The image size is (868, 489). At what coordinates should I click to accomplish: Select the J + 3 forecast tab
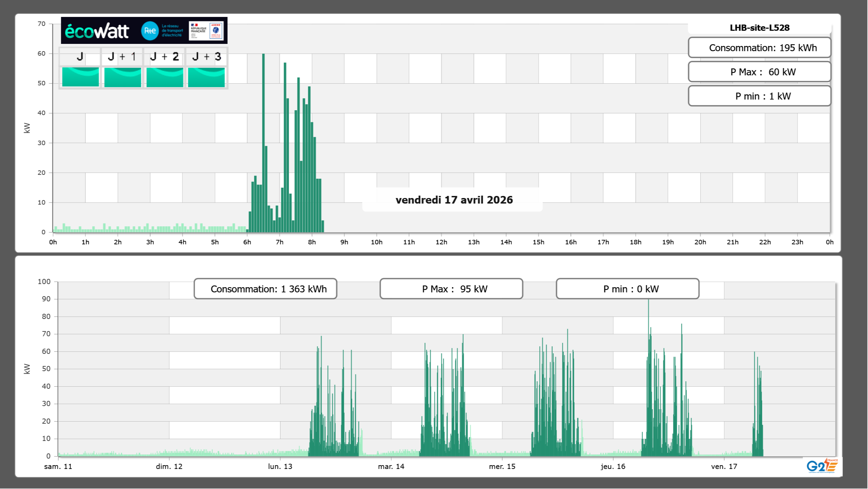tap(206, 57)
